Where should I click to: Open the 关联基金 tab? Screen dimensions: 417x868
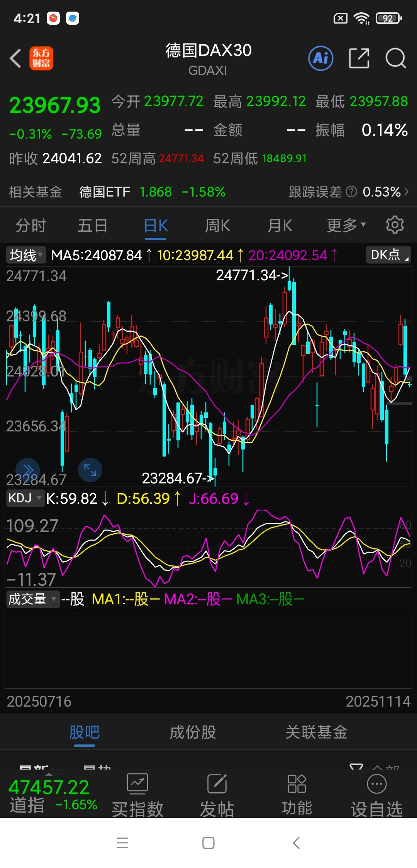pyautogui.click(x=317, y=732)
